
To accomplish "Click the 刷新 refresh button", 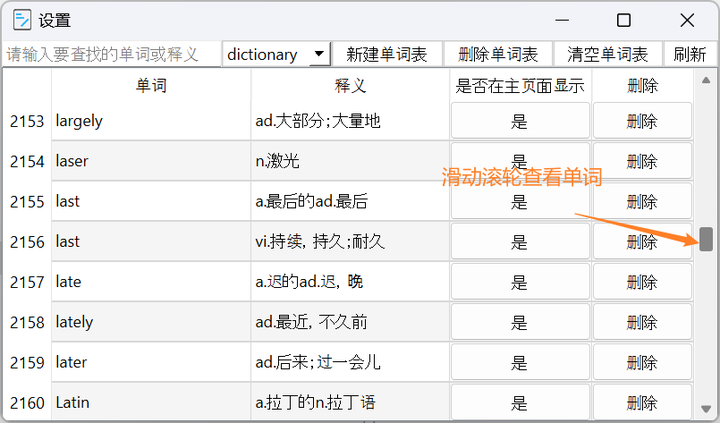I will pyautogui.click(x=689, y=55).
